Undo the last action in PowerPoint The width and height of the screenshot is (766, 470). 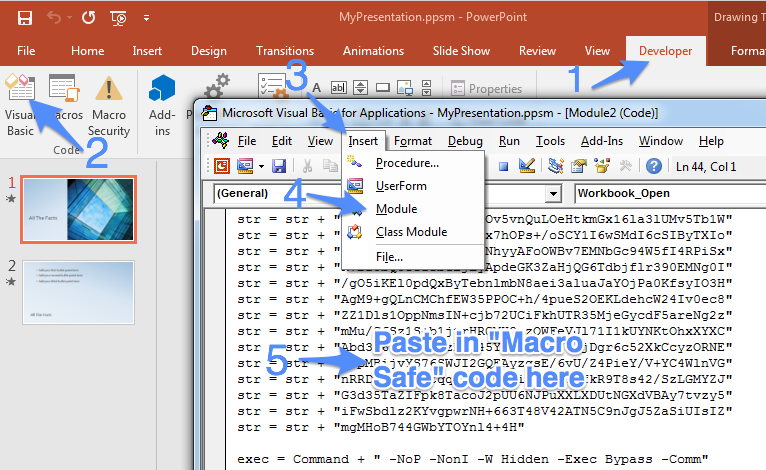(54, 18)
